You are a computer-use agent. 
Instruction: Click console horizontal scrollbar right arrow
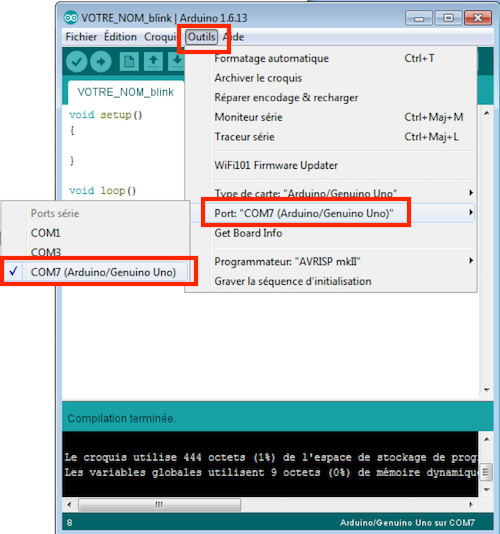(471, 504)
